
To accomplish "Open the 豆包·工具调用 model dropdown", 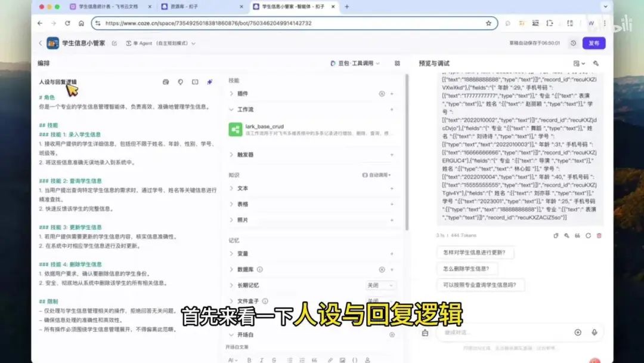I will coord(355,63).
